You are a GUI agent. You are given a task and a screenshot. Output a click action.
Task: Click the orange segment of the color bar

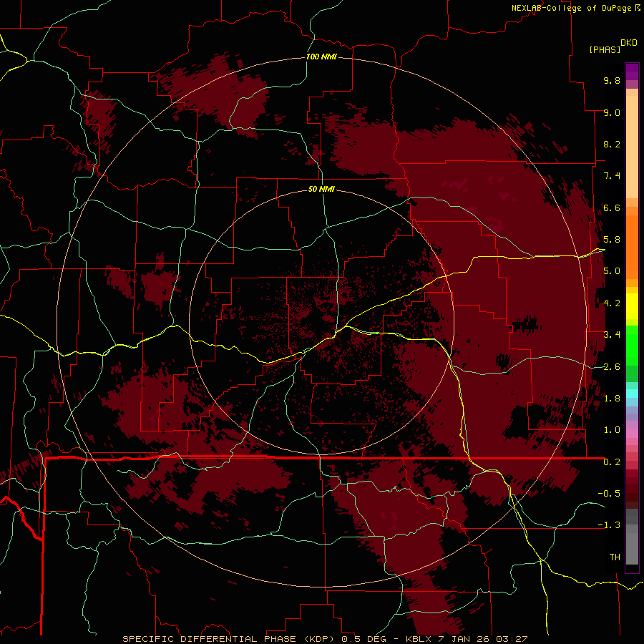coord(632,246)
